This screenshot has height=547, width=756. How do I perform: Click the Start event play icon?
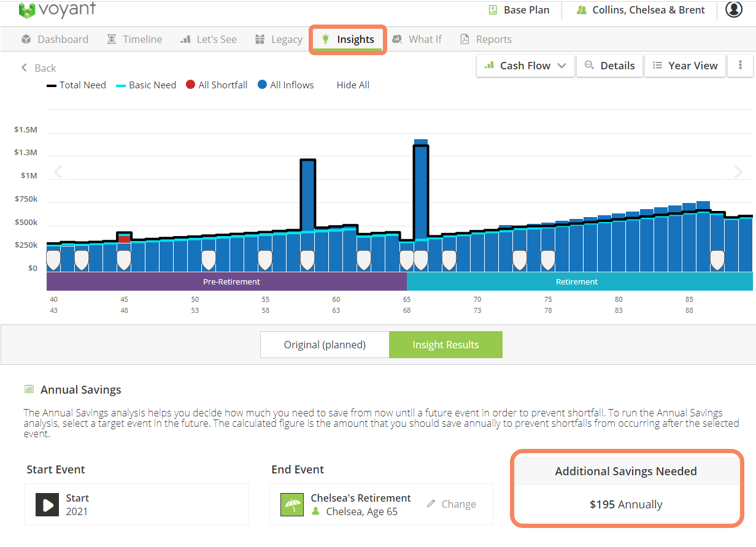47,504
